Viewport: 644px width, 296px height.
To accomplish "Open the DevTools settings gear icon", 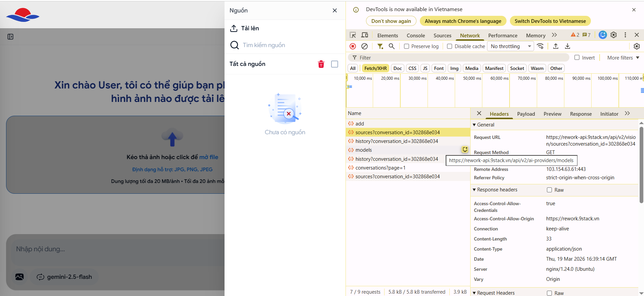I will (613, 35).
